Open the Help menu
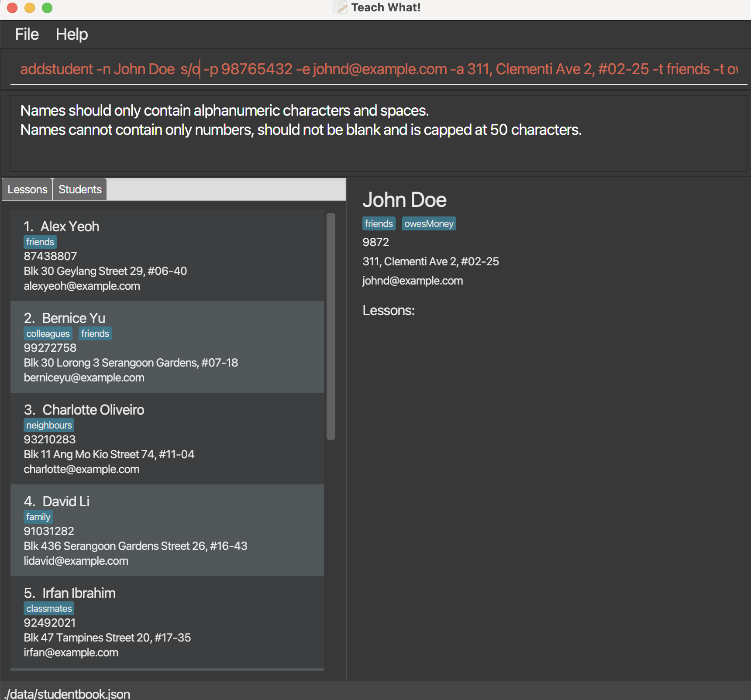The width and height of the screenshot is (751, 700). pyautogui.click(x=72, y=34)
